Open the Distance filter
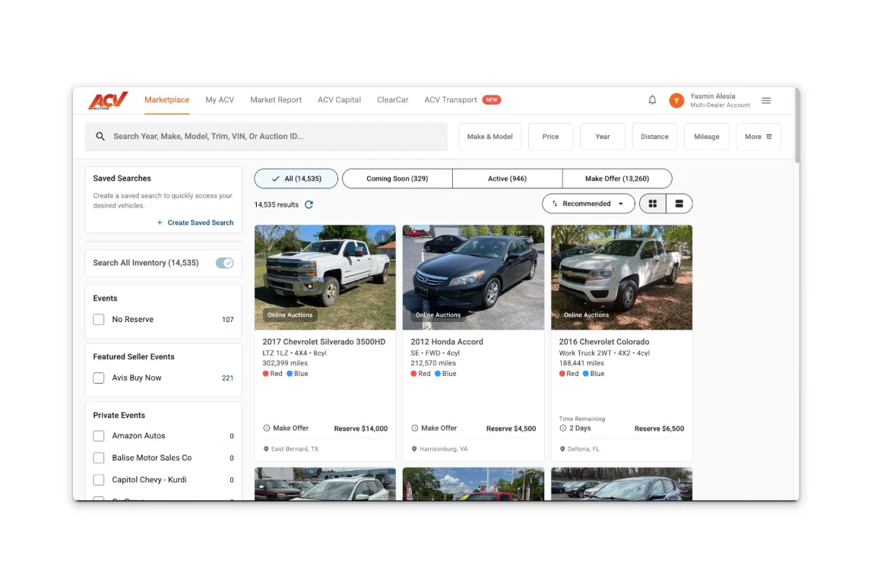 point(654,137)
